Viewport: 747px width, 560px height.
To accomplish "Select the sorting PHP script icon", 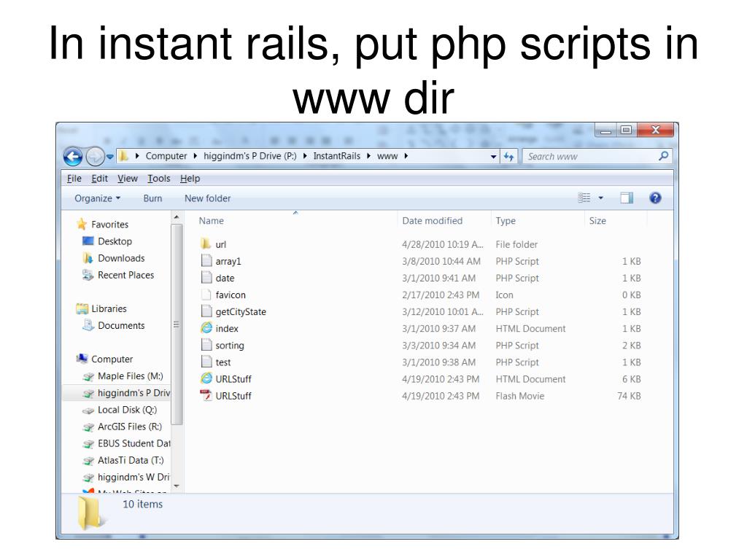I will click(x=206, y=345).
